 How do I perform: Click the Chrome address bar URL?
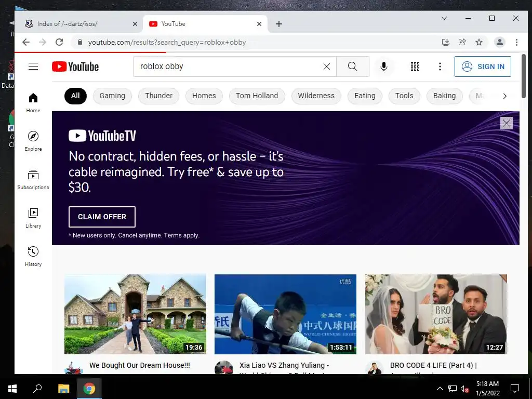(x=167, y=42)
